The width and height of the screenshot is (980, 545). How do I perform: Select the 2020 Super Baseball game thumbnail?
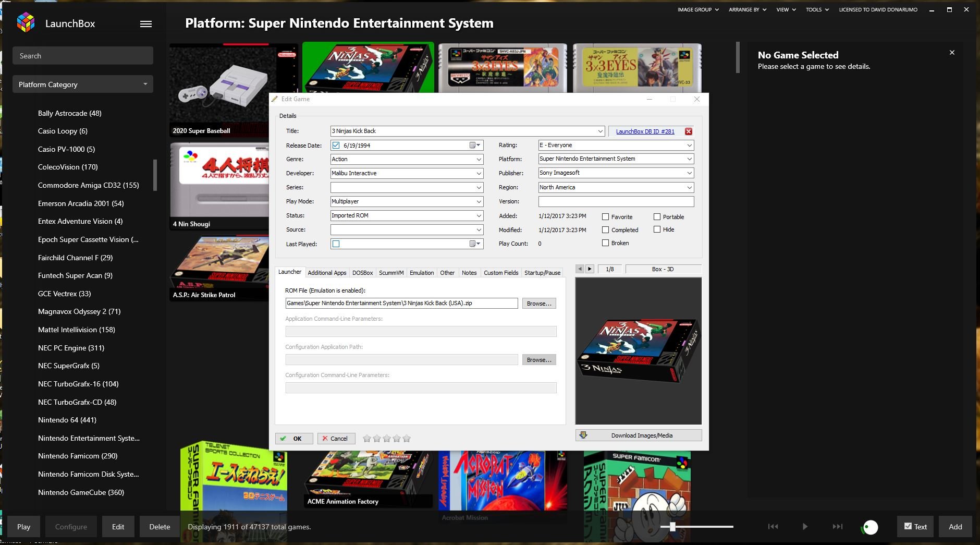point(233,90)
